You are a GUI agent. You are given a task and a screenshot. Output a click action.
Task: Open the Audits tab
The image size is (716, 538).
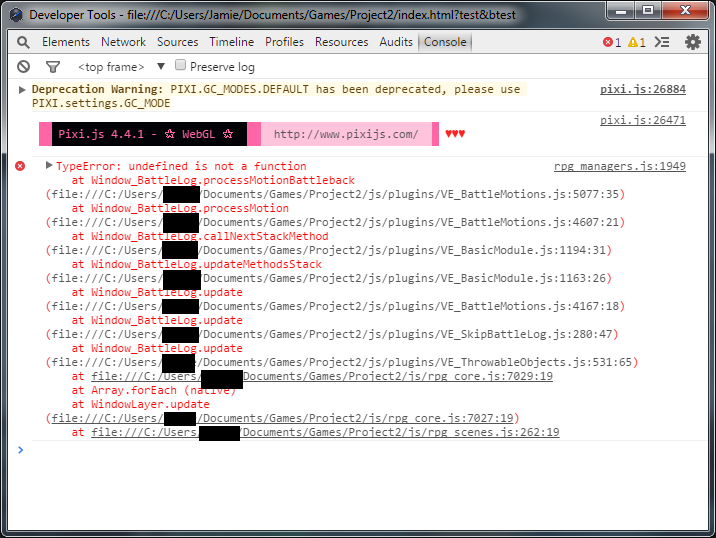click(x=396, y=42)
